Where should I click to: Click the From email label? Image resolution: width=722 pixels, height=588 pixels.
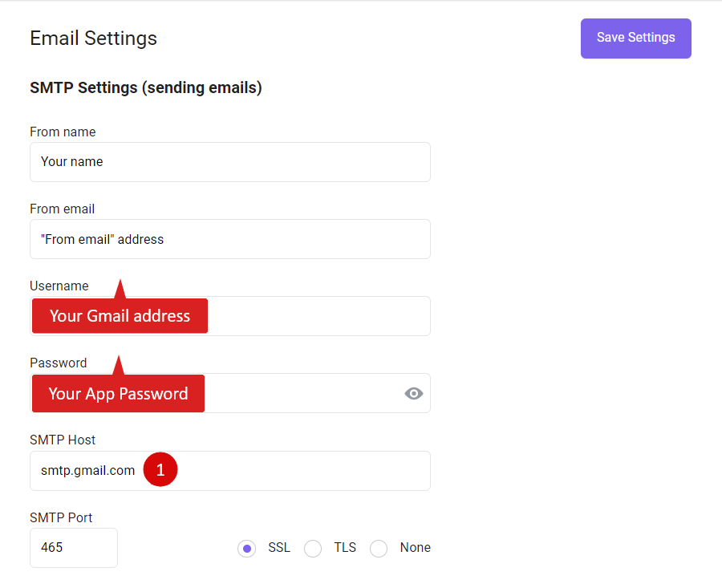click(62, 209)
